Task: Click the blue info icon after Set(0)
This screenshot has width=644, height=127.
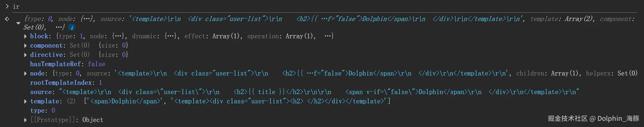Action: pos(72,27)
